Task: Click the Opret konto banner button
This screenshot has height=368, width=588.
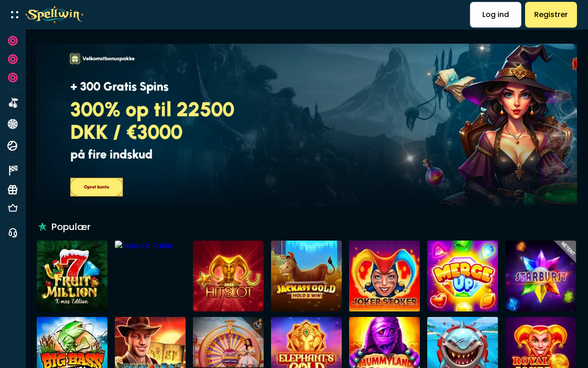Action: pos(96,187)
